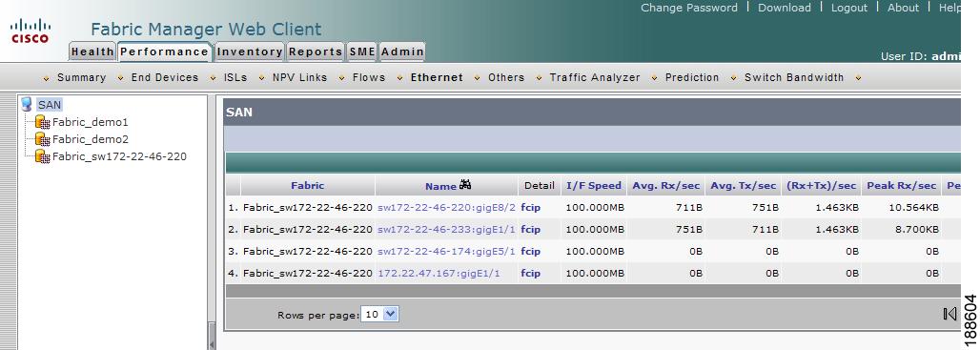This screenshot has height=350, width=980.
Task: Click the binoculars icon beside Name column
Action: click(465, 184)
